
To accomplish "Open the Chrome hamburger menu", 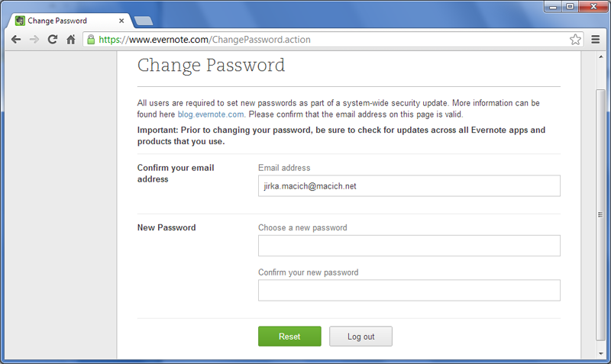I will [x=596, y=40].
